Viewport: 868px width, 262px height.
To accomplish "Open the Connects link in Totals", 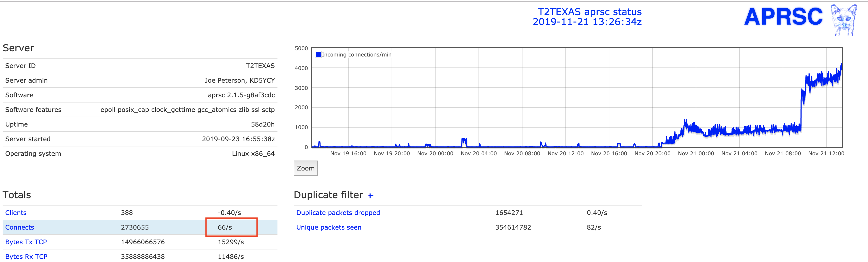I will [x=20, y=227].
